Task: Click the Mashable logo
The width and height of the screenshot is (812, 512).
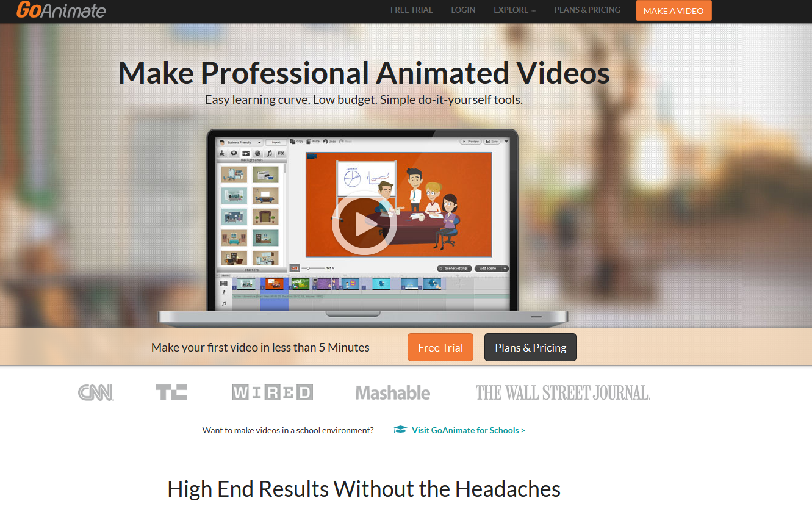Action: pos(393,393)
